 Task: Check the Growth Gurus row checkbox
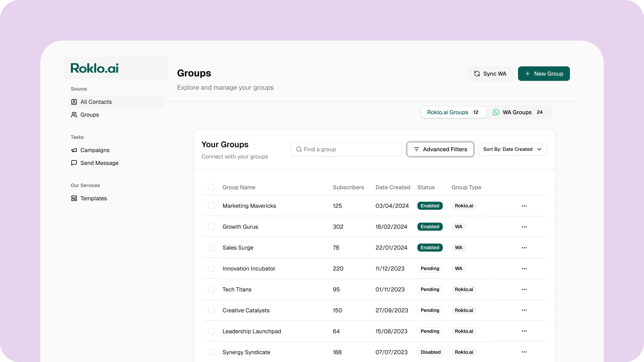click(x=211, y=226)
